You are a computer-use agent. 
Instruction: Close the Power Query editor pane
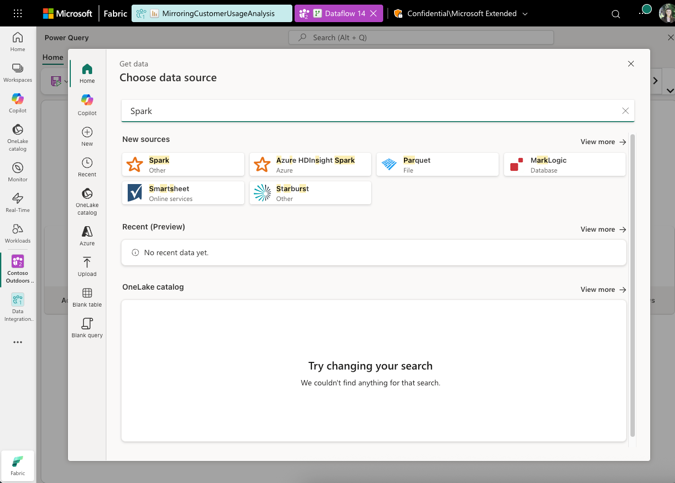pyautogui.click(x=670, y=37)
